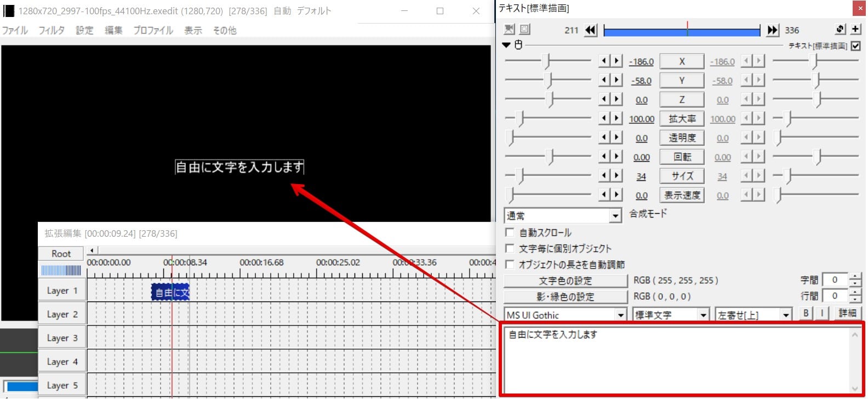
Task: Click the 影・縁色の設定 button
Action: (x=566, y=297)
